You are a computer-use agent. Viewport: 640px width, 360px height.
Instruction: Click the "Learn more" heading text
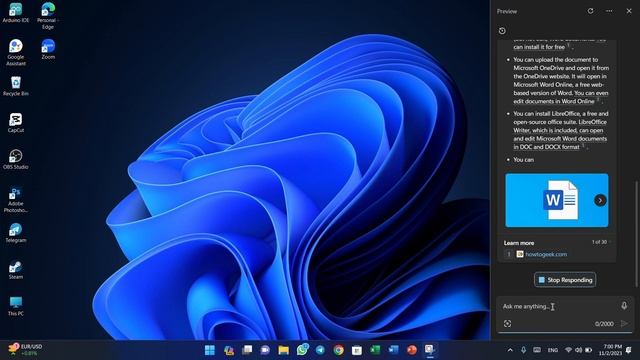point(519,243)
